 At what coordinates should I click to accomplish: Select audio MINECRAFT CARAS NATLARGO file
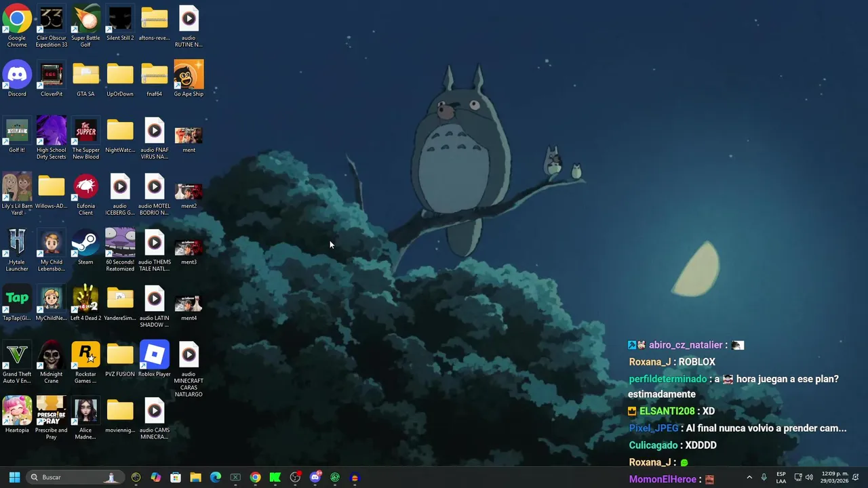pos(189,369)
